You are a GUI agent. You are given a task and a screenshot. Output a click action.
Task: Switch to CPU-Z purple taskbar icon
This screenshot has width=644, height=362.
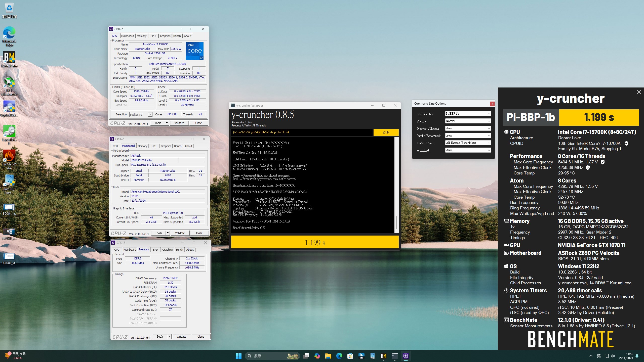[x=406, y=356]
